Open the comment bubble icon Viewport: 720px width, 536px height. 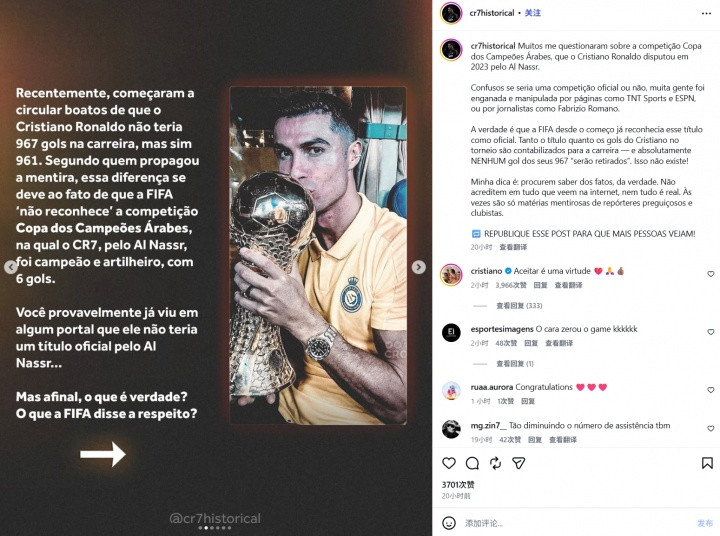click(x=472, y=463)
